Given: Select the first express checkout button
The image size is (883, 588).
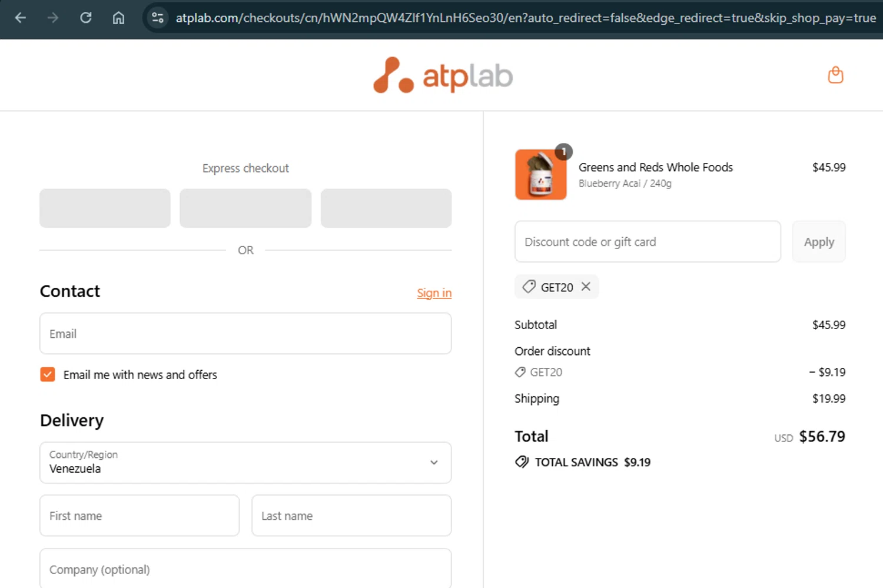Looking at the screenshot, I should click(x=105, y=208).
